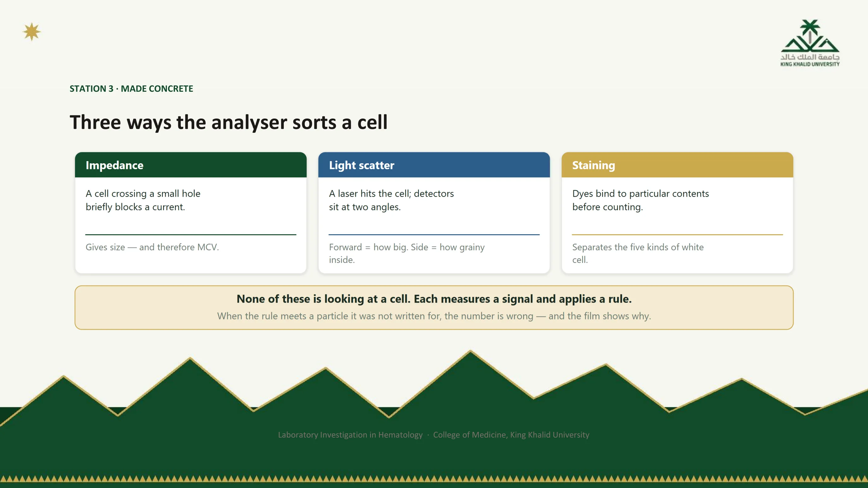
Task: Click the King Khalid University logo
Action: click(x=810, y=43)
